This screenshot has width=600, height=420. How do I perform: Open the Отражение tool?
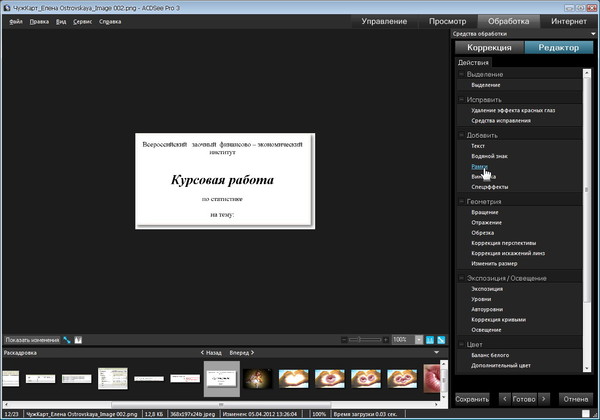486,222
